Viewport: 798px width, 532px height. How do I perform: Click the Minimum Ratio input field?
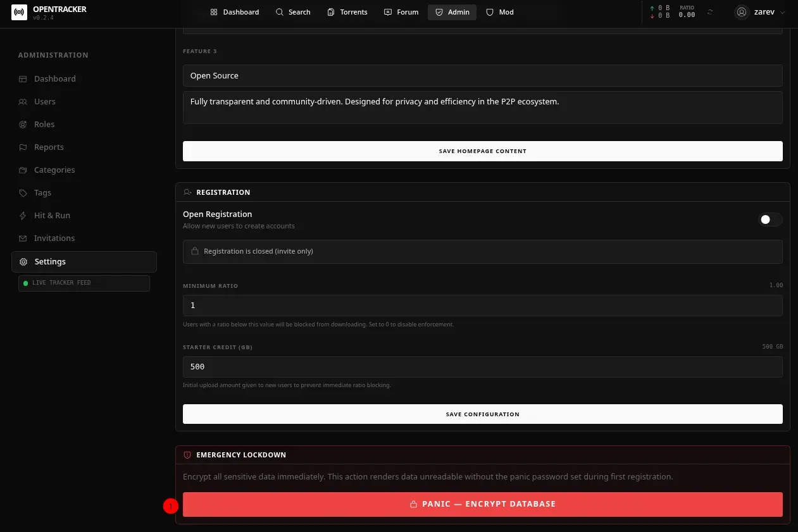point(482,306)
